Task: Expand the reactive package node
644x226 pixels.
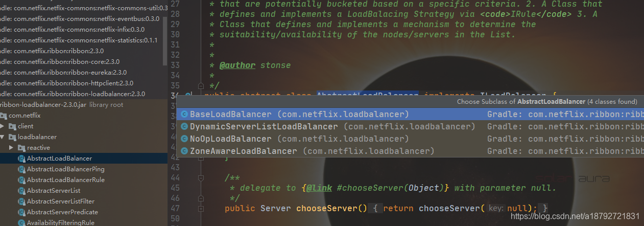Action: (x=12, y=148)
